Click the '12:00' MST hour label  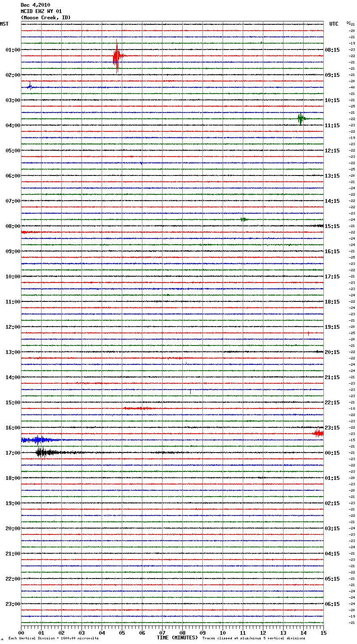tap(13, 327)
